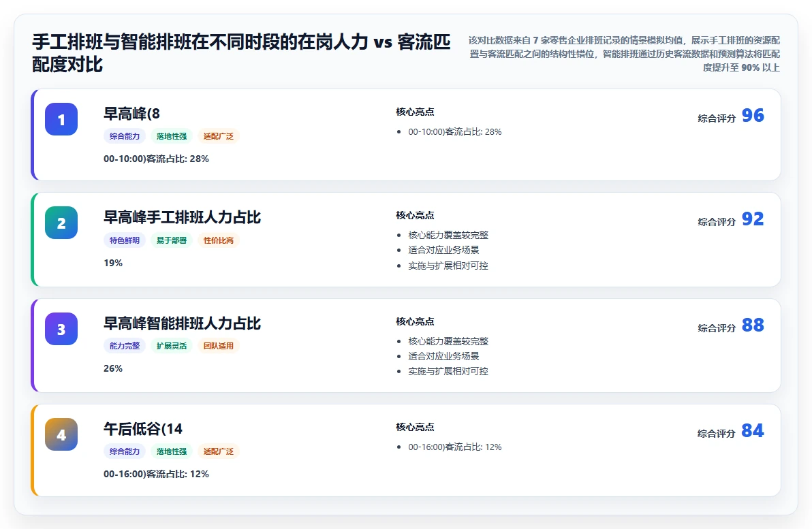Click 核心亮点 heading in rank 1 card
This screenshot has width=812, height=529.
415,112
